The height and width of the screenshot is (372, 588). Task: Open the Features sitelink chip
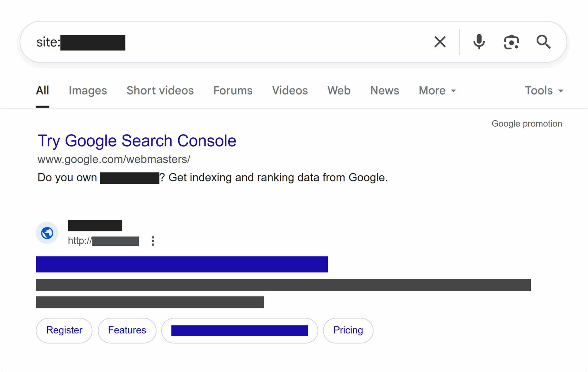(x=127, y=330)
